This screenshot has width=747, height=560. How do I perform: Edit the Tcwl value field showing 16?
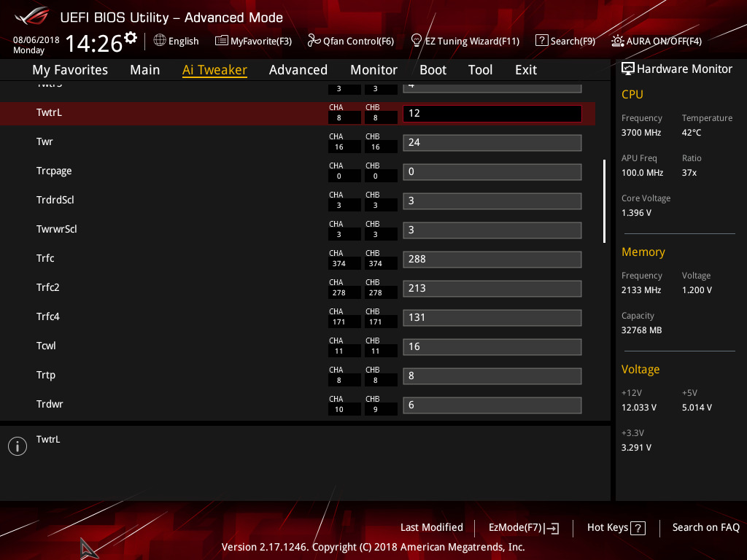[x=492, y=346]
